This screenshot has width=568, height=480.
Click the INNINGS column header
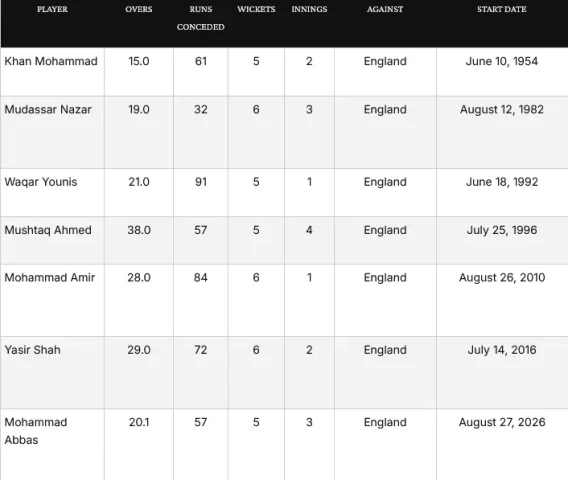pyautogui.click(x=309, y=9)
